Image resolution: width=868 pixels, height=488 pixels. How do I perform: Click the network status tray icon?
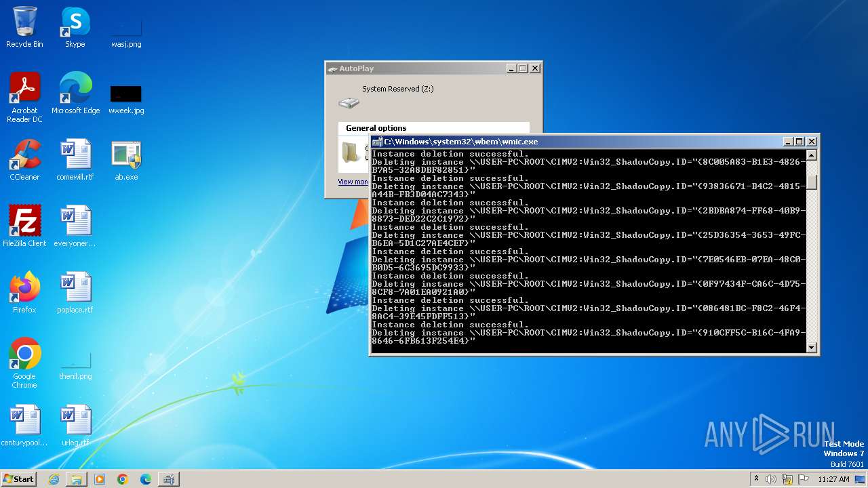click(787, 479)
